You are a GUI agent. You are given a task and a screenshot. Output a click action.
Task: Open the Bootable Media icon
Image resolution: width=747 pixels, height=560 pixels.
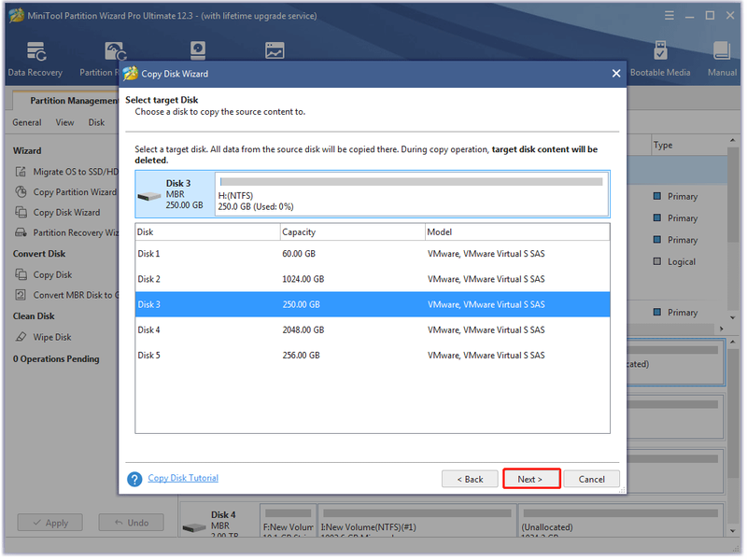coord(660,50)
